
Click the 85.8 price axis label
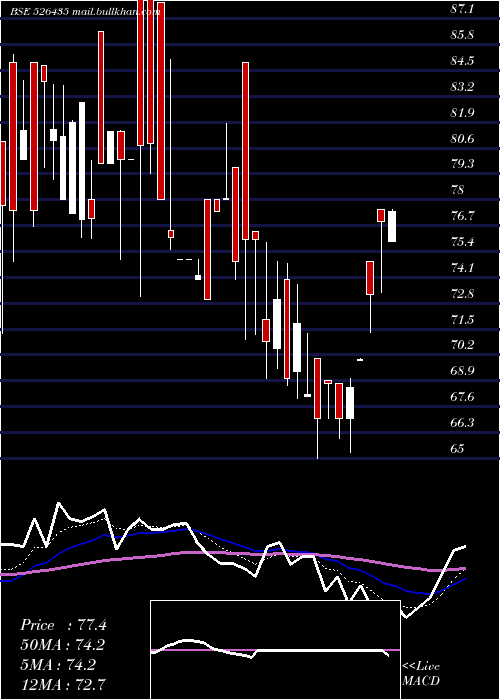(x=462, y=35)
